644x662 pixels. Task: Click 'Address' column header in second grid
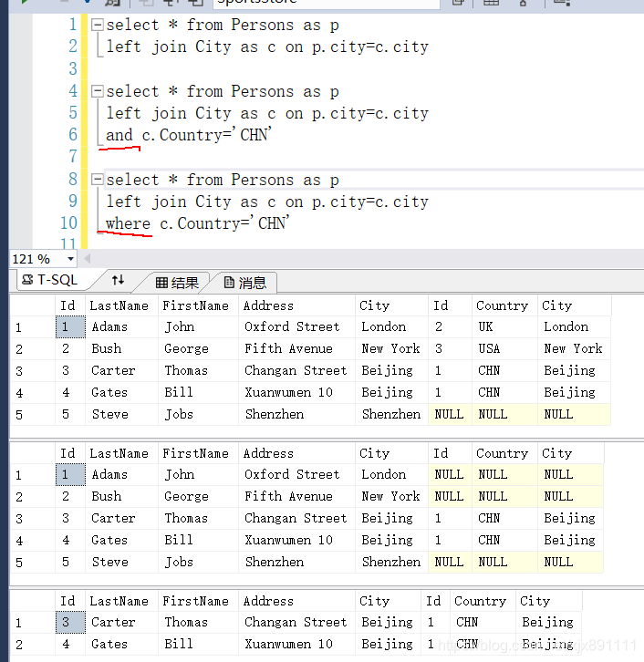click(x=296, y=453)
